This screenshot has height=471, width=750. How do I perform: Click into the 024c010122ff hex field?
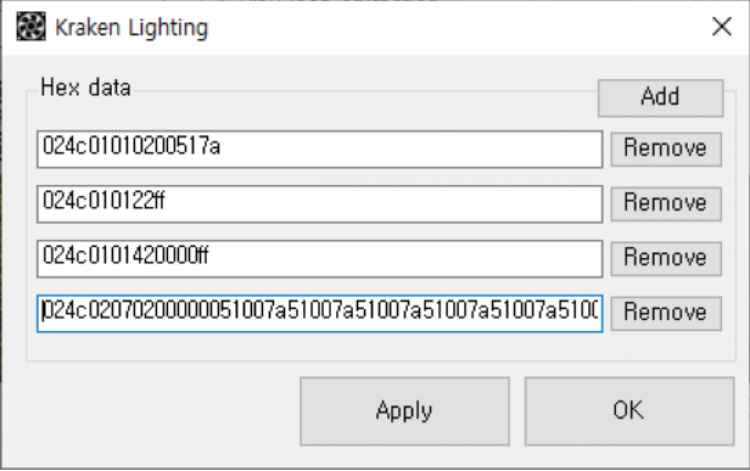point(320,203)
